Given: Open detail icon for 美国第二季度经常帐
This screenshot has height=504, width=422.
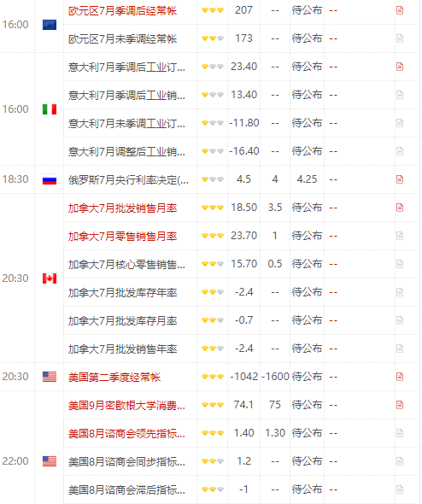Looking at the screenshot, I should 400,377.
